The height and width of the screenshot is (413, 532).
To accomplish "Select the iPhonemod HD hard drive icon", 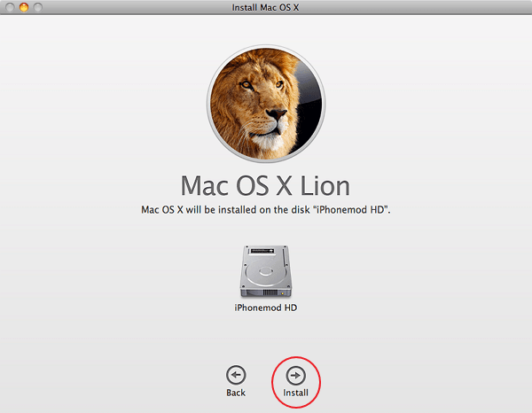I will [x=265, y=269].
